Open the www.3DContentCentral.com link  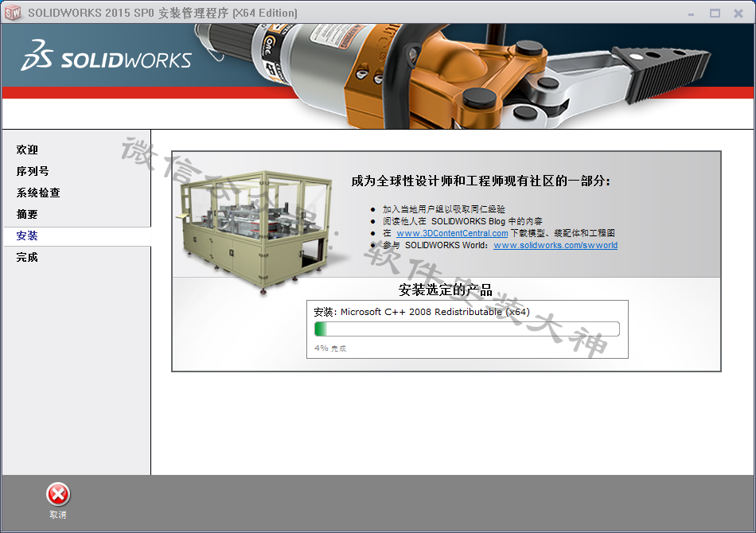452,233
